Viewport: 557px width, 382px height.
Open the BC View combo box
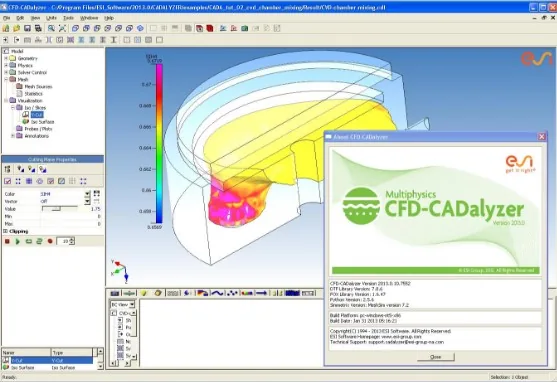[x=122, y=305]
